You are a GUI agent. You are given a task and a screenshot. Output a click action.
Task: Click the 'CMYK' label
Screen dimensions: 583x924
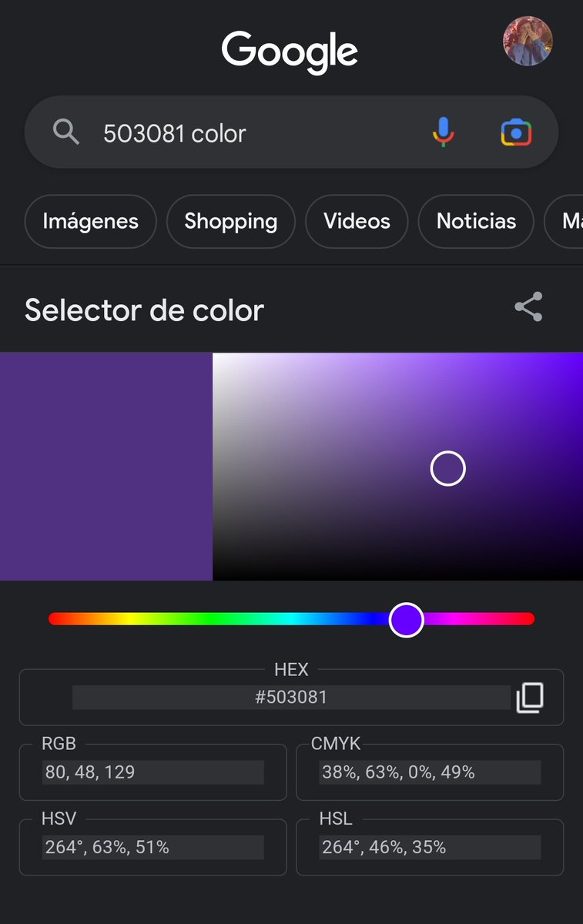pyautogui.click(x=336, y=744)
